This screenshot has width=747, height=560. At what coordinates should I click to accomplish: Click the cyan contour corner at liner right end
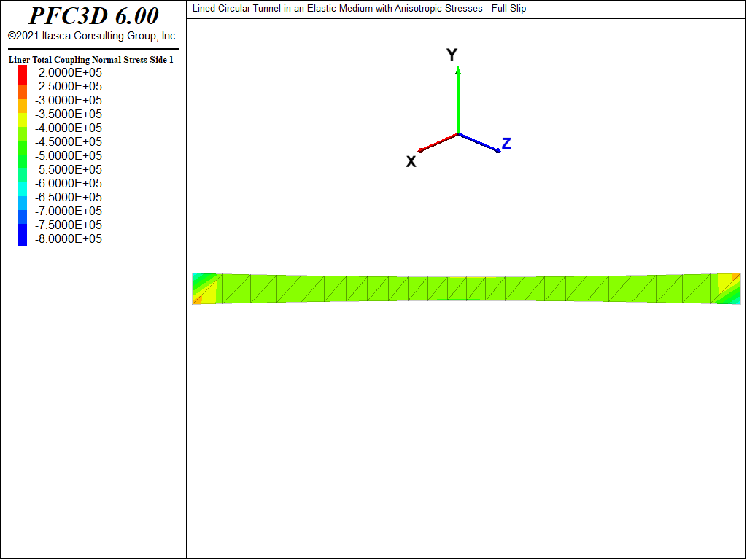point(735,300)
